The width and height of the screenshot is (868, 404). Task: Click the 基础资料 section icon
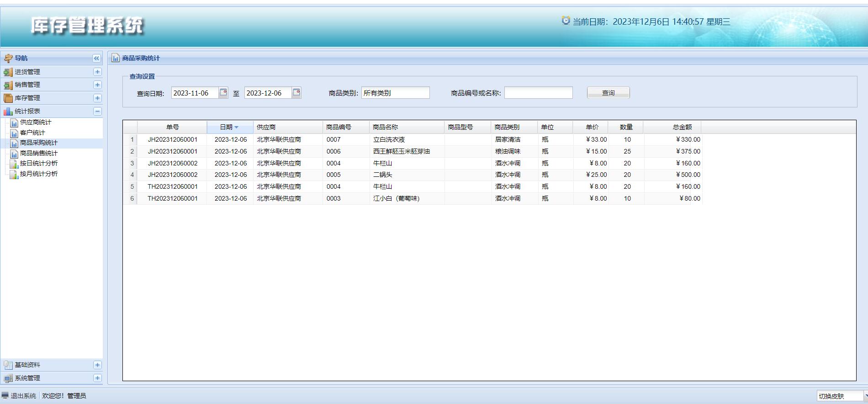tap(8, 365)
